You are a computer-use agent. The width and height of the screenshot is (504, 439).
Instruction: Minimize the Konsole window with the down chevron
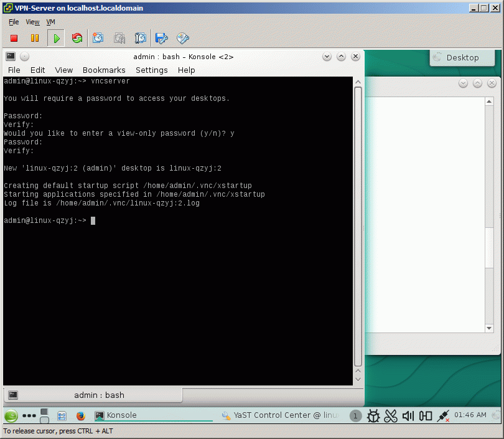pos(327,57)
